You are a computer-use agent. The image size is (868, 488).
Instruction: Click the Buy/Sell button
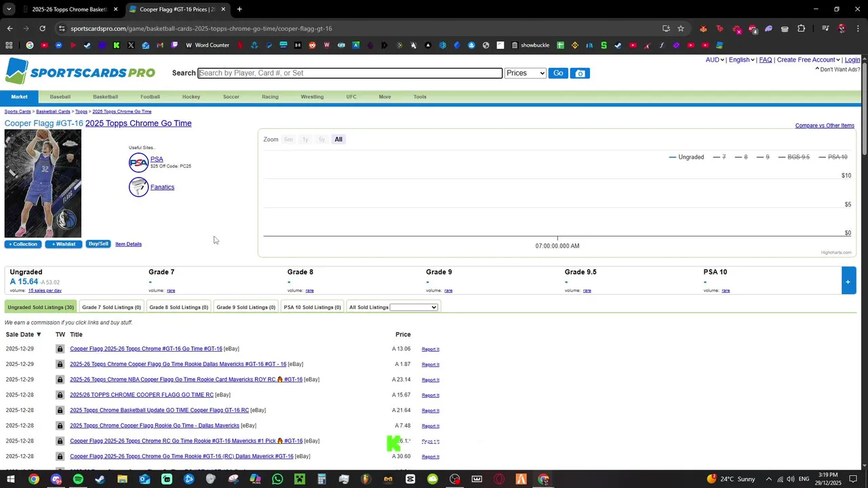98,244
